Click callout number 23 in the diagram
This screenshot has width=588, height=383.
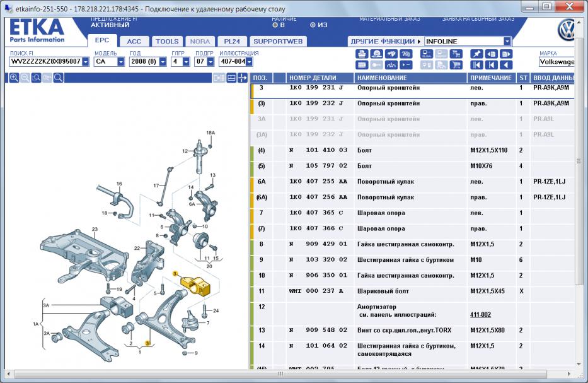(95, 229)
